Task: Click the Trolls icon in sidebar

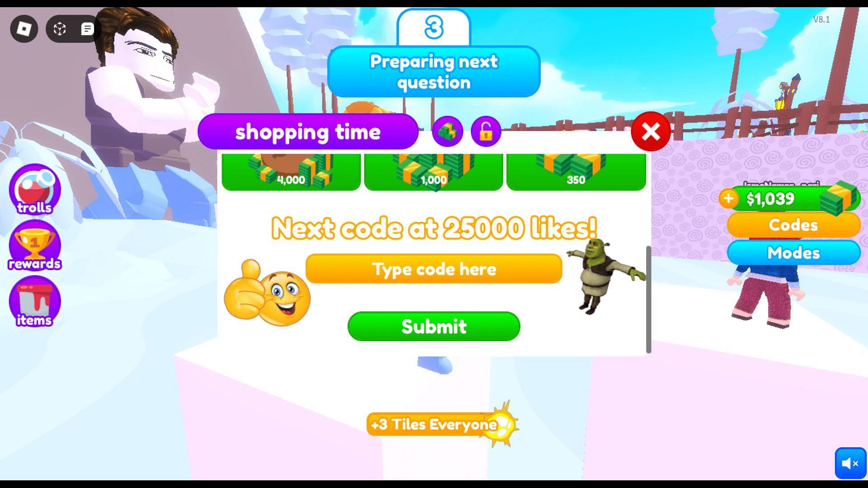Action: click(x=34, y=189)
